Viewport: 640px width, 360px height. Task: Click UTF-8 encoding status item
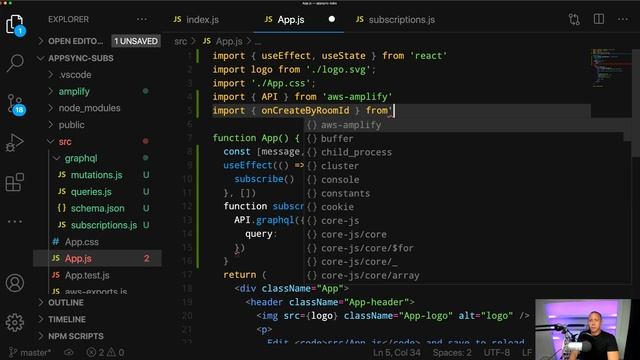point(497,352)
